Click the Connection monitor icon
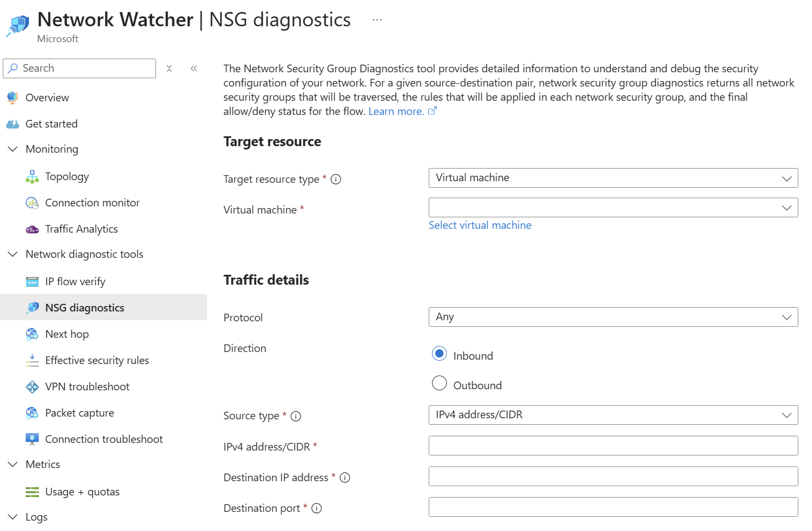The image size is (812, 531). [x=32, y=203]
